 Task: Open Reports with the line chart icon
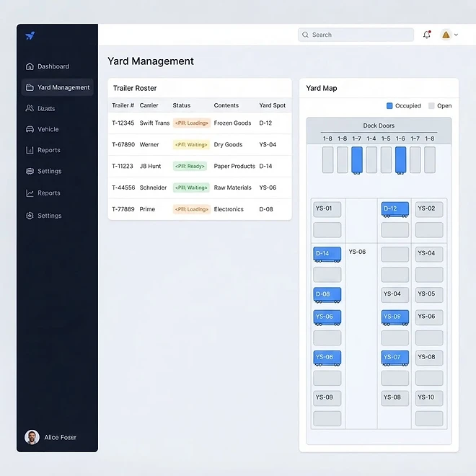[x=43, y=193]
